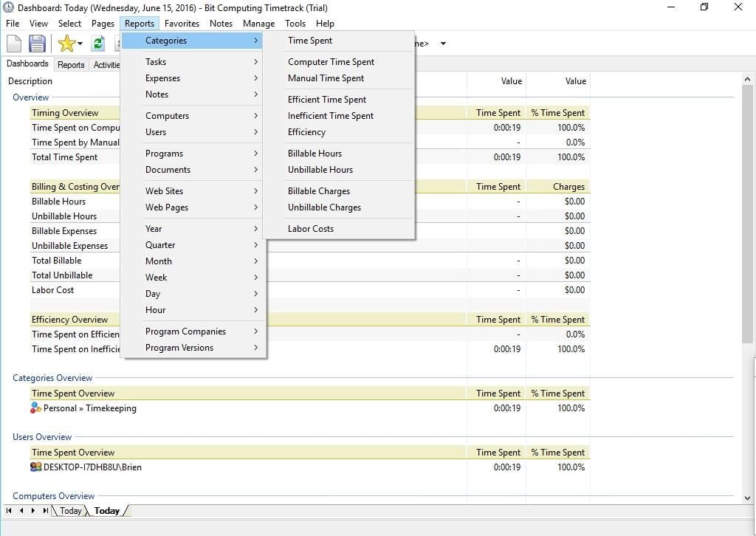Go to next sheet navigation arrow

(x=32, y=510)
